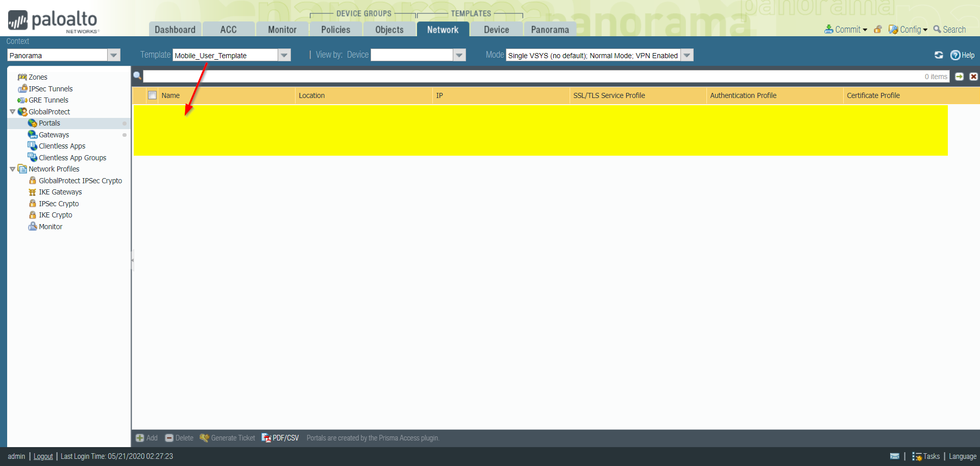Sort by Certificate Profile column header
The image size is (980, 466).
[x=912, y=95]
